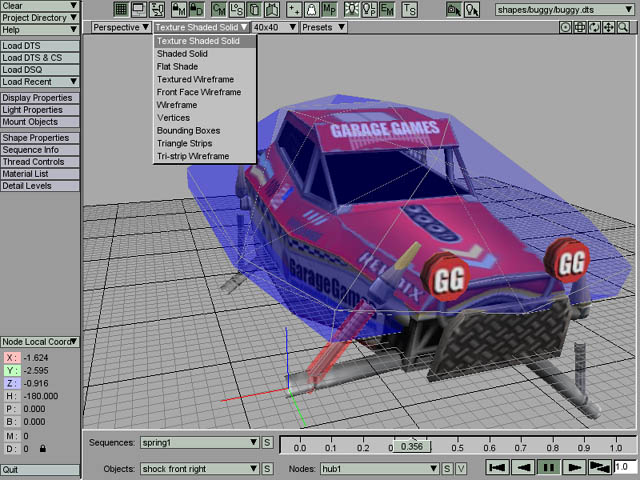Viewport: 640px width, 480px height.
Task: Toggle the detail level lock icon
Action: (x=41, y=449)
